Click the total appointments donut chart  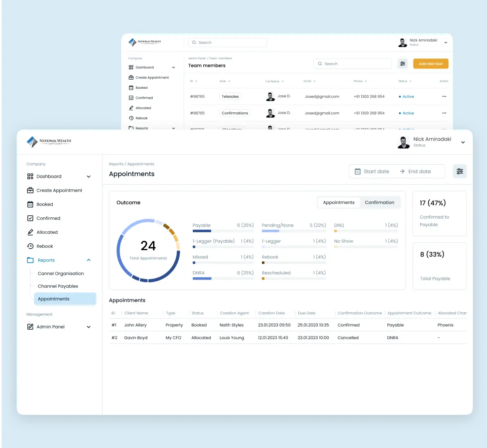tap(148, 251)
